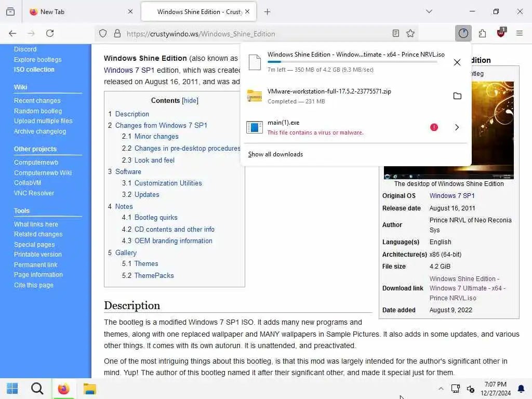
Task: Visit Computernewb Wiki project
Action: click(x=43, y=172)
